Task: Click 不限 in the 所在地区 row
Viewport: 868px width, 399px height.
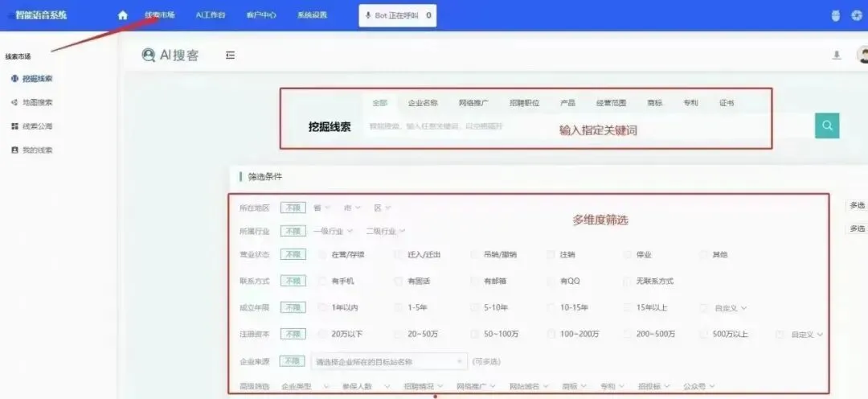Action: coord(293,208)
